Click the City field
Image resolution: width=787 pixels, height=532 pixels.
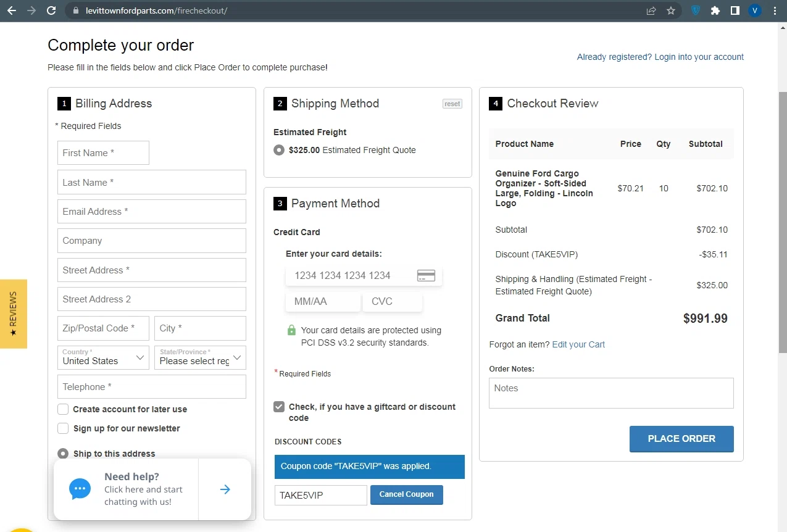tap(200, 328)
